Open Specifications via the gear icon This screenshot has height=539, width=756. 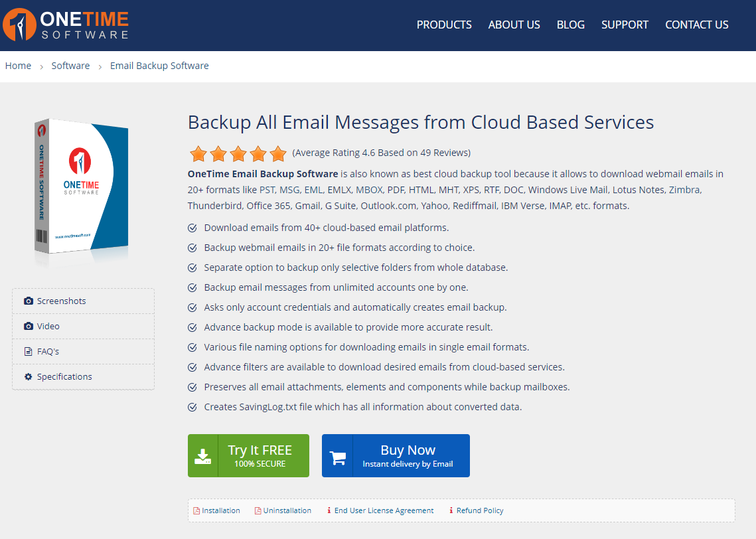point(28,376)
